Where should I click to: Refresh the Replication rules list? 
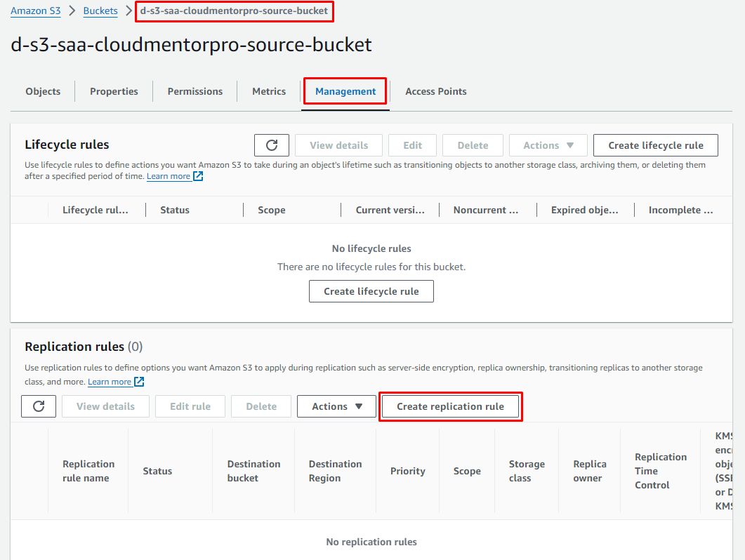39,406
